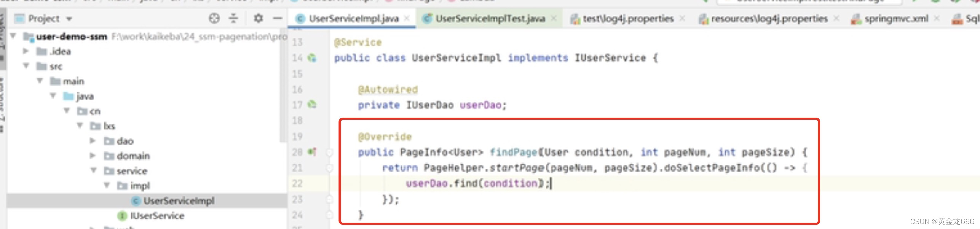Expand the .idea folder
The image size is (980, 229).
pos(26,51)
